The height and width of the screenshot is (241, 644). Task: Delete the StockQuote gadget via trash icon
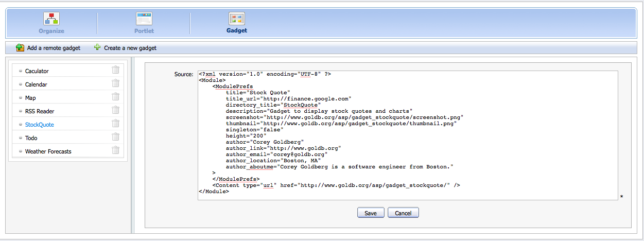coord(116,124)
